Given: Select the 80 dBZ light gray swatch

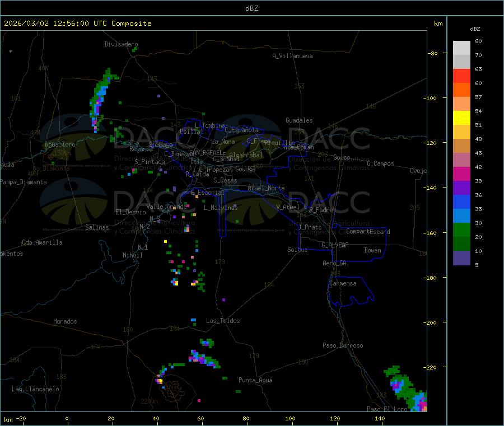Looking at the screenshot, I should tap(461, 48).
